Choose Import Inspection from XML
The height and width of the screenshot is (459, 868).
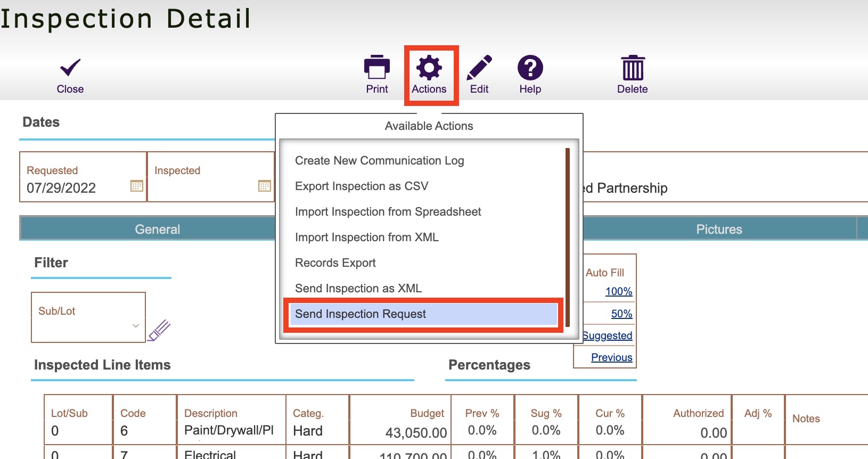366,237
